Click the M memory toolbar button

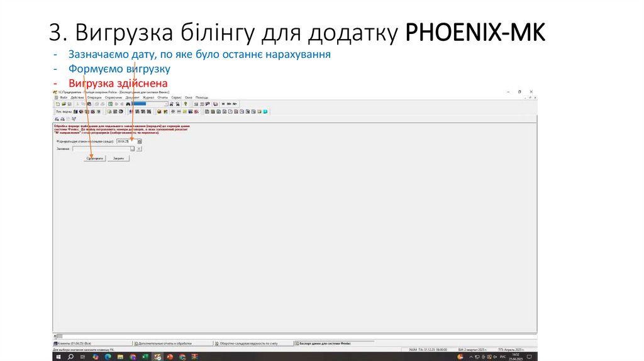[x=223, y=104]
